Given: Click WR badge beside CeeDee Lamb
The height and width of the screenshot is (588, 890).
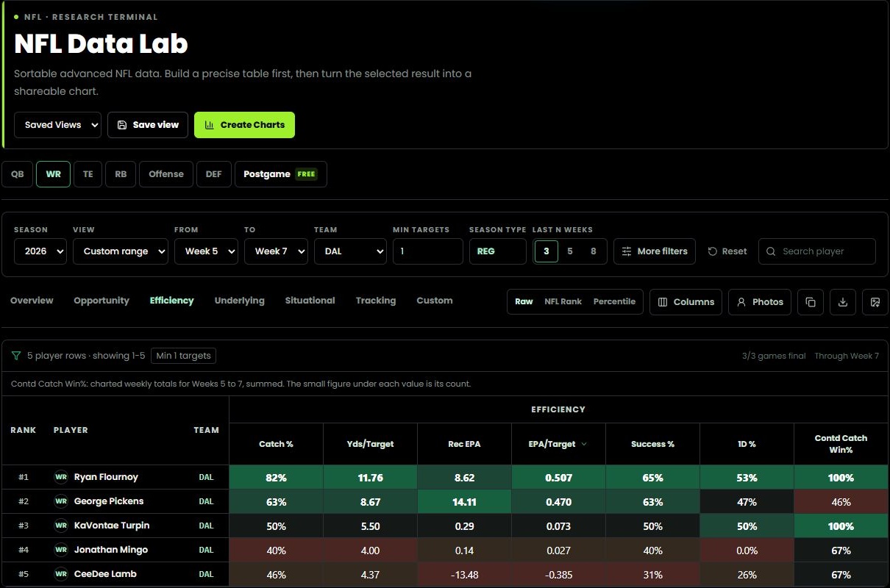Looking at the screenshot, I should pos(60,574).
